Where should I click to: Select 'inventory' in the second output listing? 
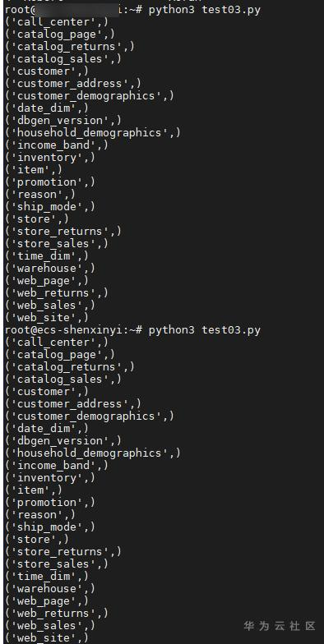pos(49,478)
